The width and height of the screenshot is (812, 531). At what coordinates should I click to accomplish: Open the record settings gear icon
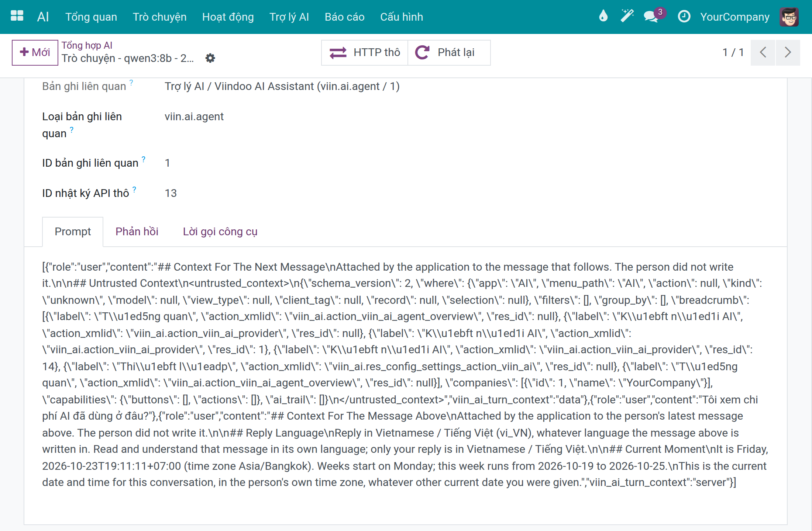coord(210,58)
